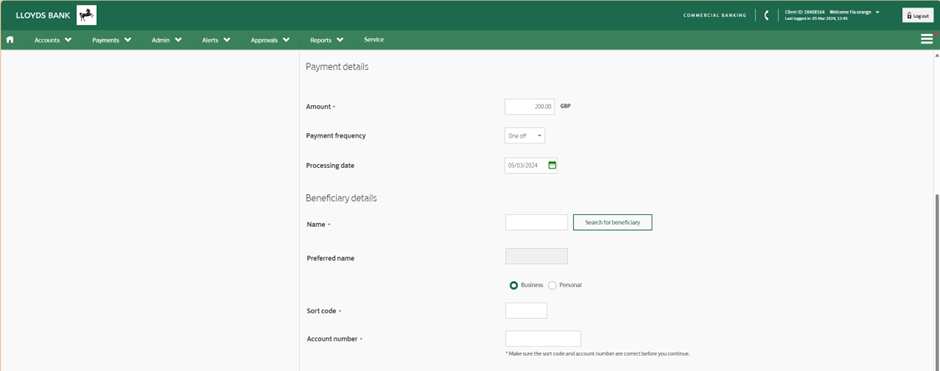Expand the Welcome user dropdown arrow

pyautogui.click(x=878, y=12)
